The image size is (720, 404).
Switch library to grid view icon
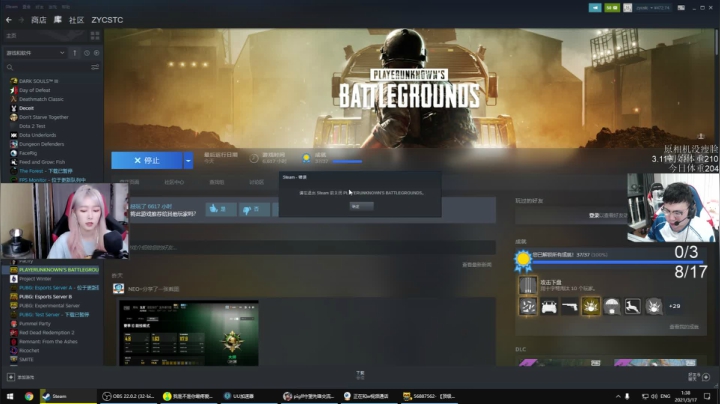pyautogui.click(x=95, y=35)
